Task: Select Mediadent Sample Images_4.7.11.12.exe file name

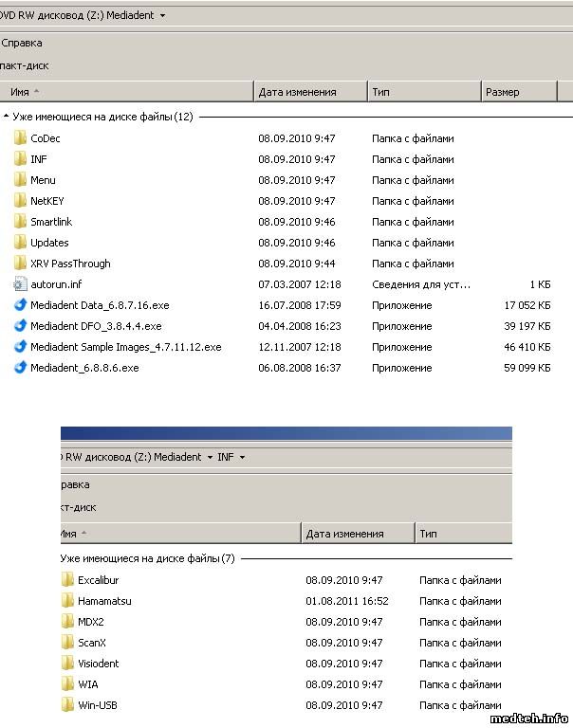Action: pos(125,347)
